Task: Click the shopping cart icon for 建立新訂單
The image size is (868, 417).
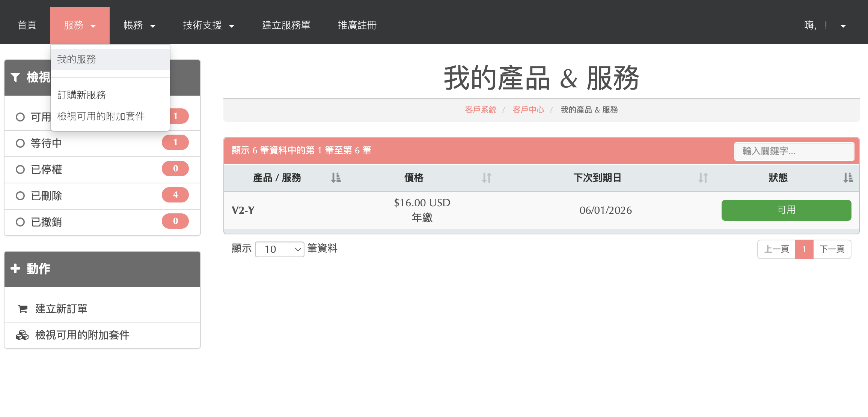Action: coord(23,309)
